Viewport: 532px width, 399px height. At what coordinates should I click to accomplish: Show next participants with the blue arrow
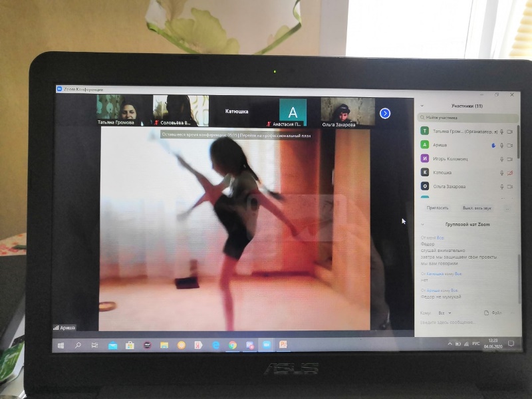click(385, 113)
